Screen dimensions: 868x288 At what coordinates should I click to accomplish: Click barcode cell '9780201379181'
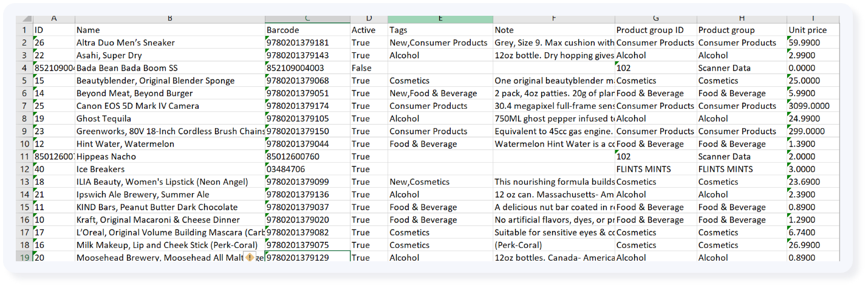point(307,43)
